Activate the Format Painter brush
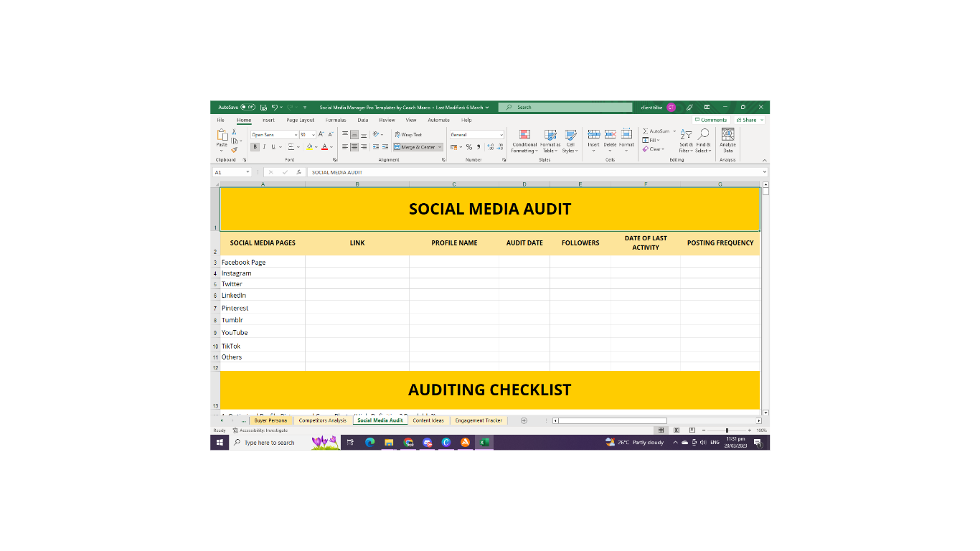Viewport: 980px width, 551px height. [x=234, y=149]
